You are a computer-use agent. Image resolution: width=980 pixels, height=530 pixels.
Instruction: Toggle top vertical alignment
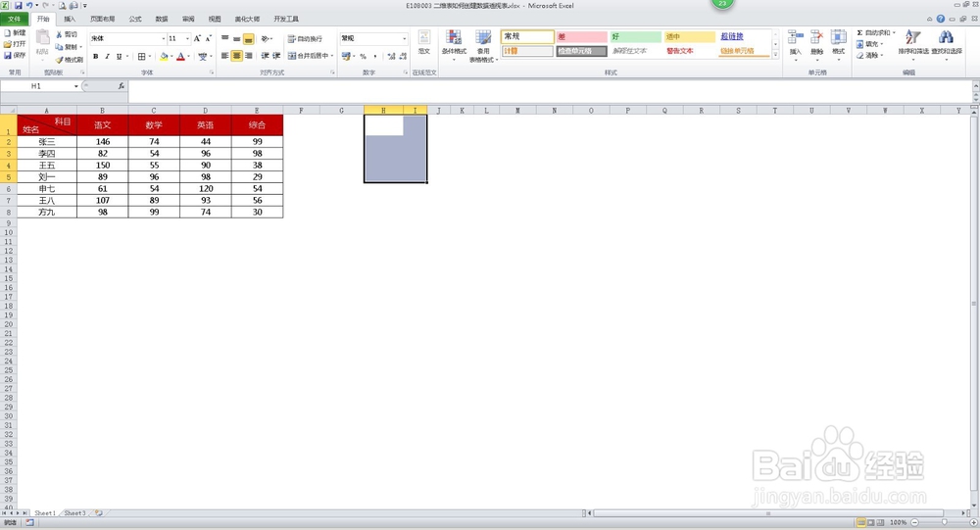tap(225, 39)
